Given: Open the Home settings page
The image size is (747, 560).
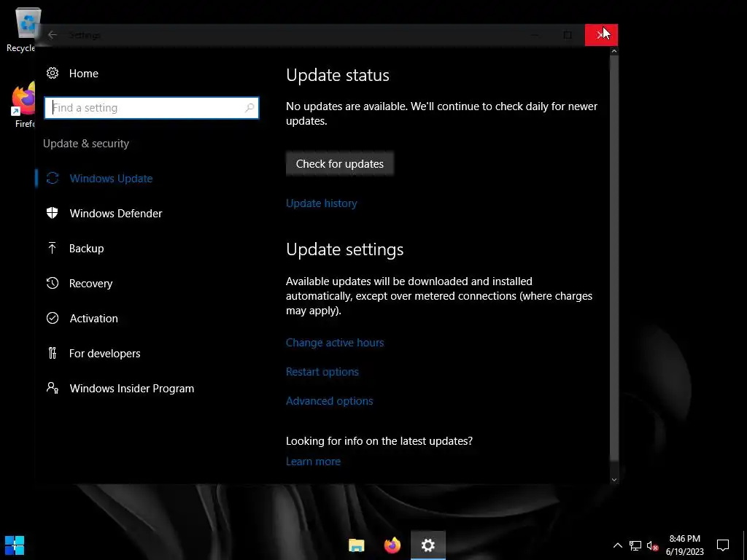Looking at the screenshot, I should click(x=83, y=74).
